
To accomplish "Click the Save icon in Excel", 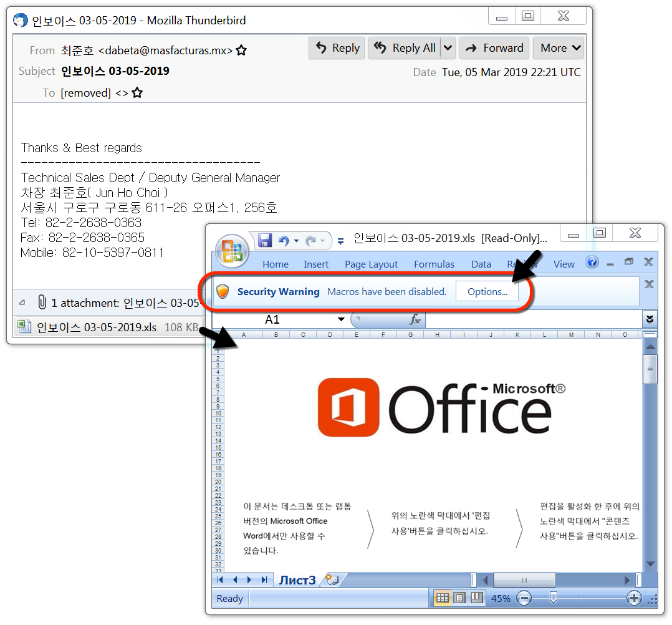I will click(265, 240).
